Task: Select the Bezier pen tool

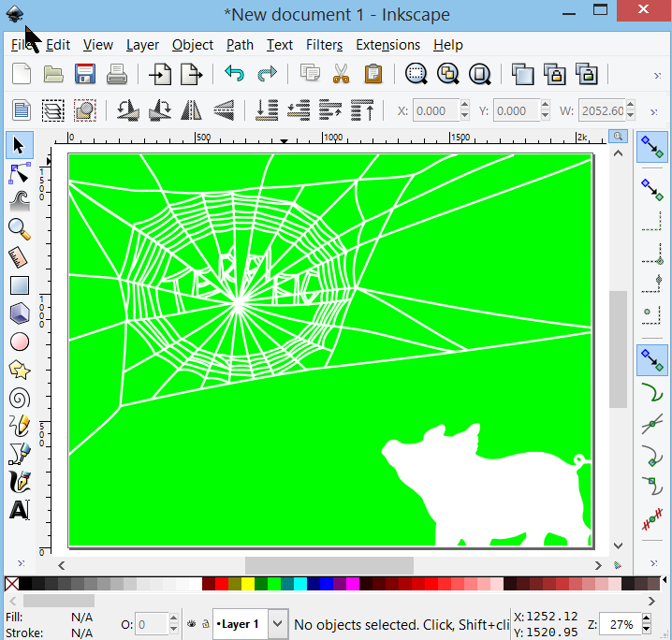Action: pos(20,454)
